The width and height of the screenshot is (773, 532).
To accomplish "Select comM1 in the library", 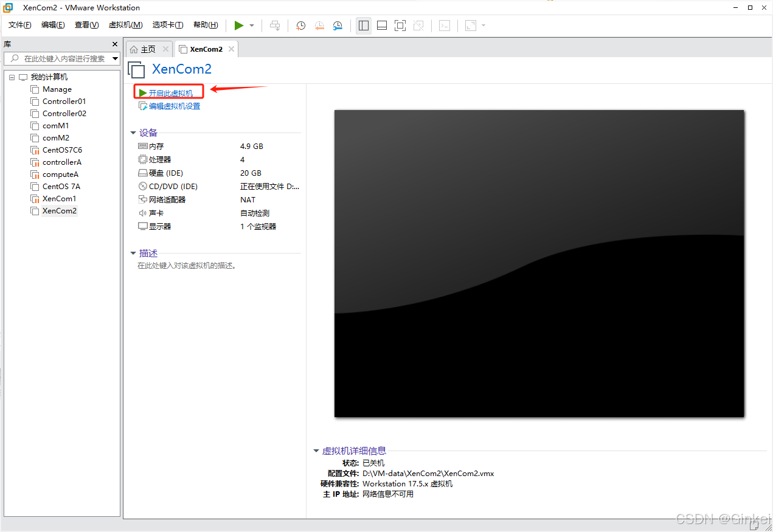I will coord(56,126).
